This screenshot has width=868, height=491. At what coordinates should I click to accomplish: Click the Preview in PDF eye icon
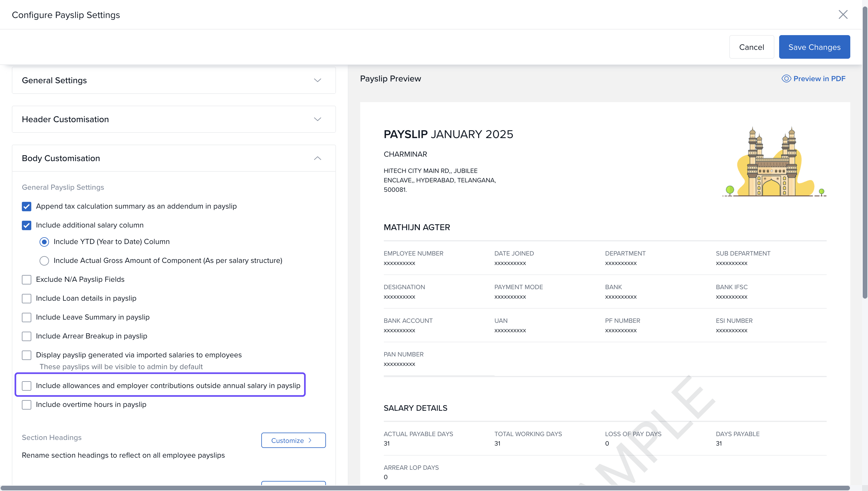click(x=786, y=78)
